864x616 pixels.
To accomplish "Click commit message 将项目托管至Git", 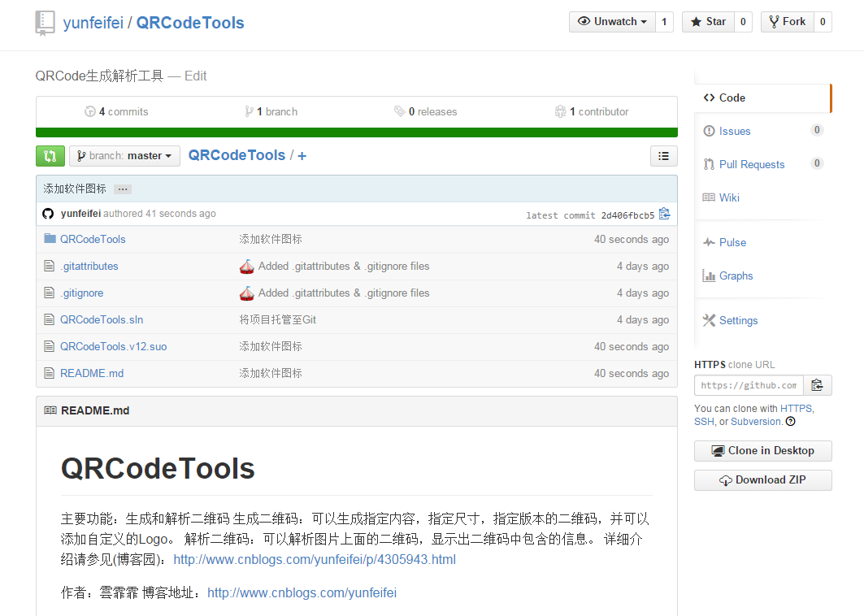I will click(278, 319).
